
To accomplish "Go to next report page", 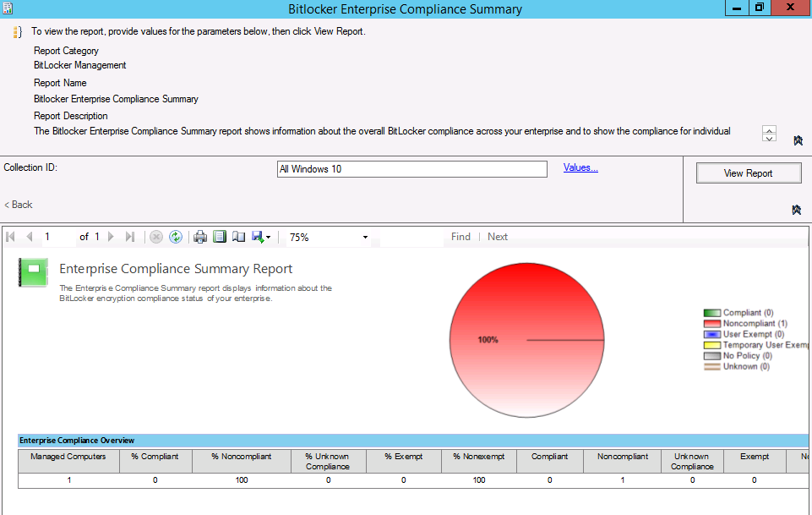I will click(x=111, y=237).
